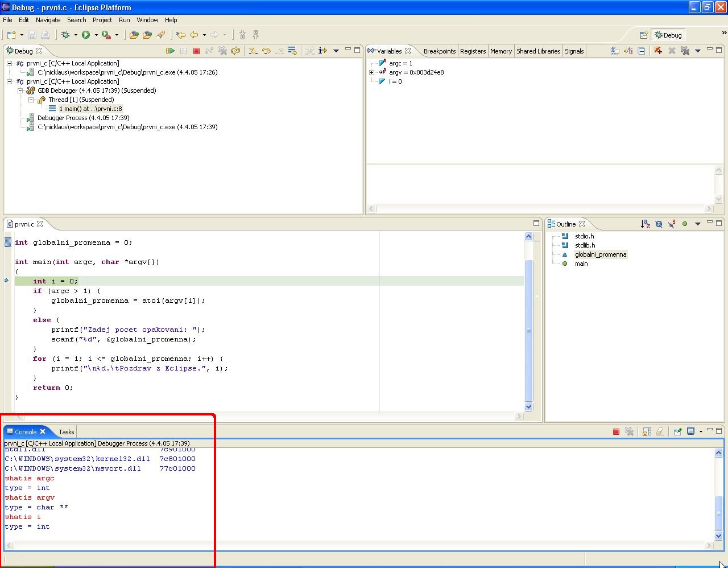728x568 pixels.
Task: Click the Step Into icon
Action: (x=253, y=51)
